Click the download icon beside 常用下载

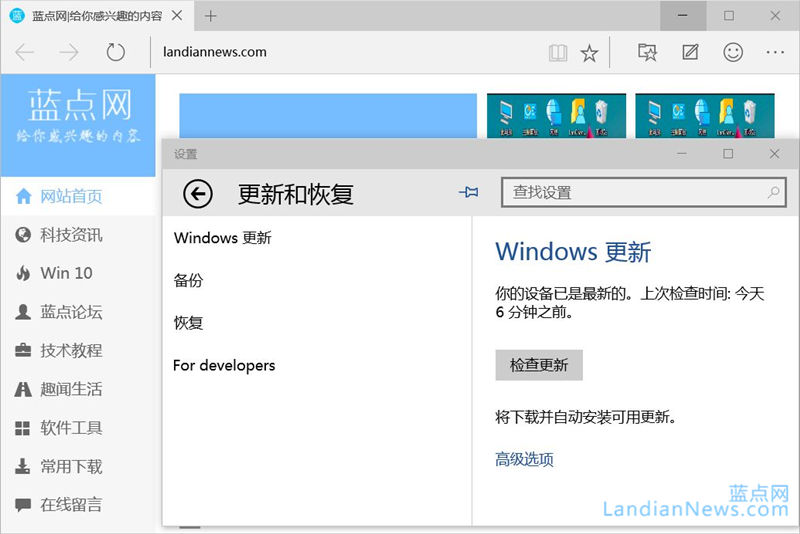pos(22,466)
